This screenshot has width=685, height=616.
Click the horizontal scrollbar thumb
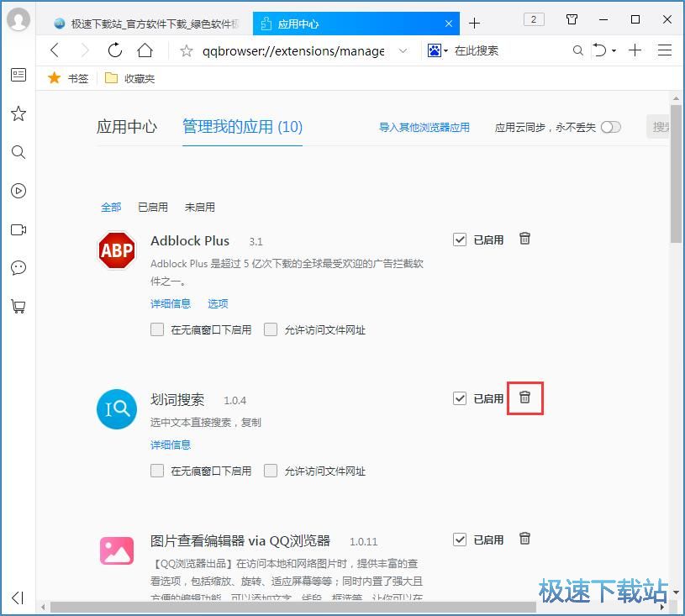click(292, 608)
